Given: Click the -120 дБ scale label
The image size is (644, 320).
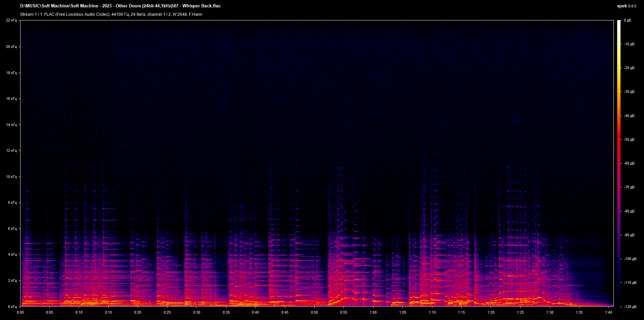Looking at the screenshot, I should click(630, 307).
